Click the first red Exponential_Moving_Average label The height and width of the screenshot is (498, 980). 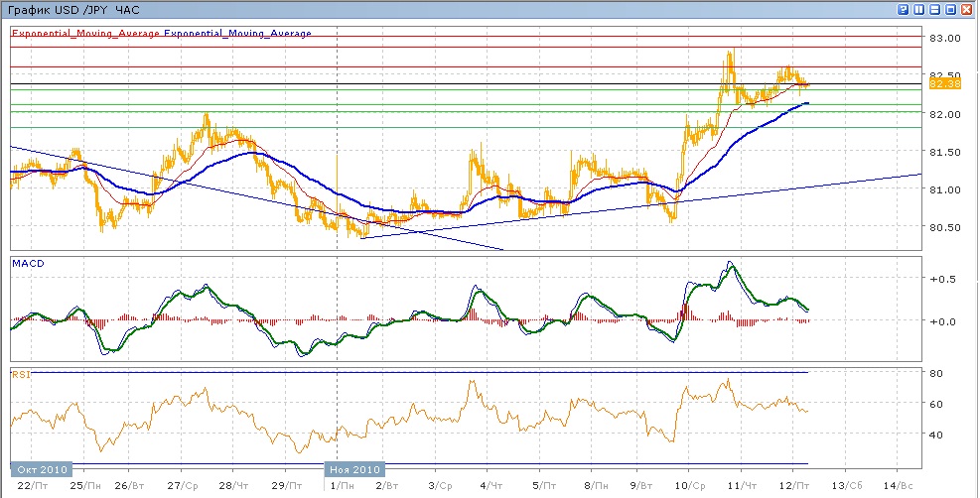(85, 33)
